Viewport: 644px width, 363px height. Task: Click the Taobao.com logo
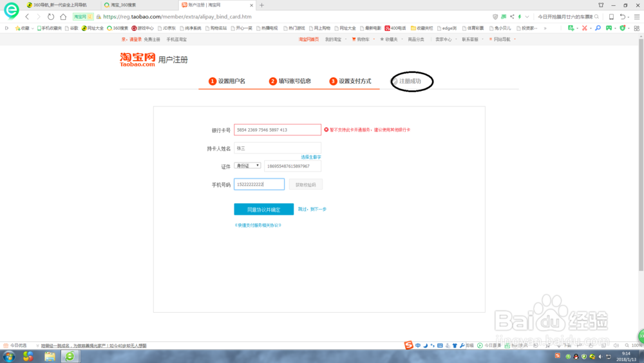(138, 59)
